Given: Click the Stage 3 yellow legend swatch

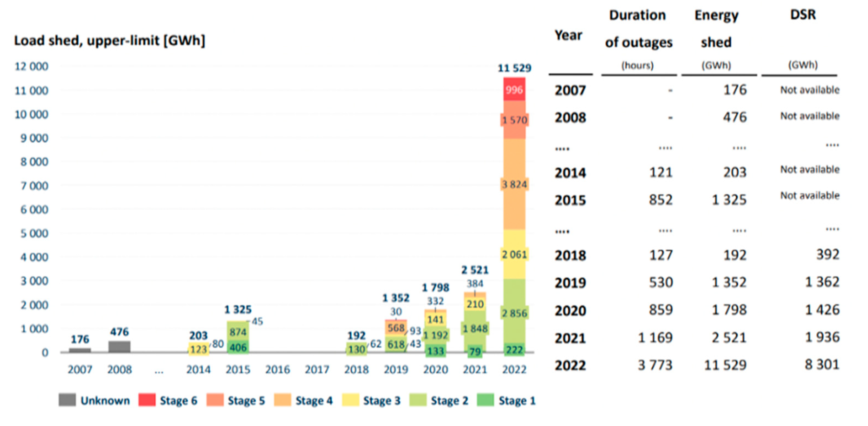Looking at the screenshot, I should pos(350,400).
